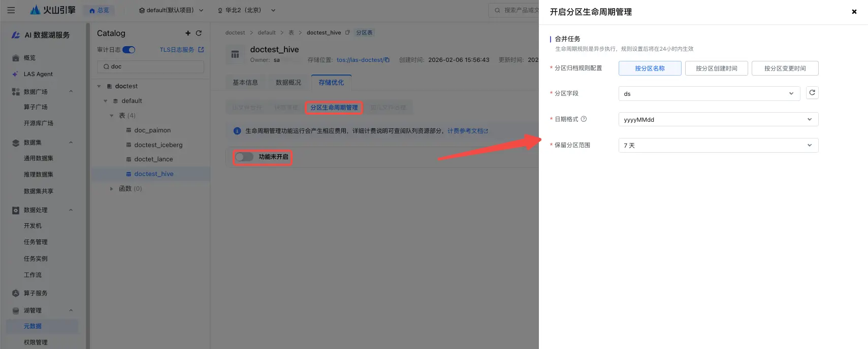This screenshot has width=868, height=349.
Task: Switch to the 基本信息 tab
Action: tap(245, 83)
